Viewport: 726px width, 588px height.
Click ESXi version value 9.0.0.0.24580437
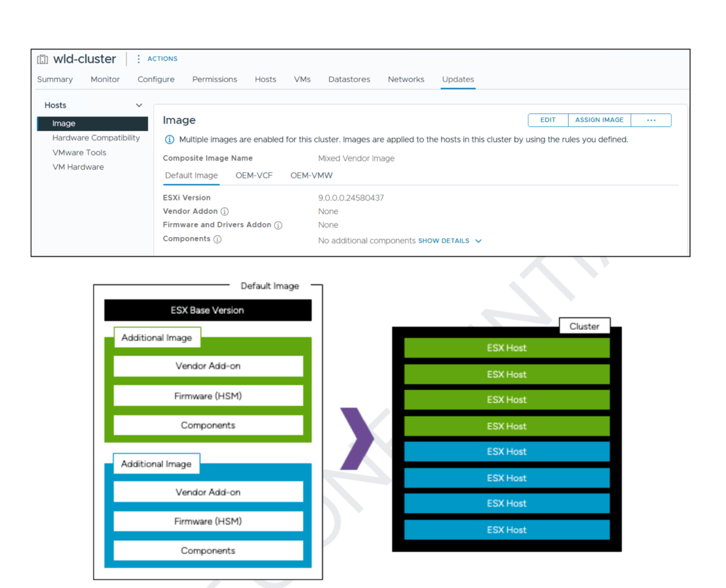[x=351, y=198]
